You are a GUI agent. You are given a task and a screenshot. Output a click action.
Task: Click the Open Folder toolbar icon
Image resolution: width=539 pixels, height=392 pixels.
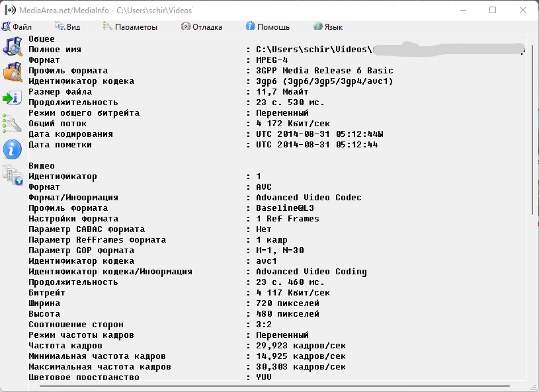point(12,72)
